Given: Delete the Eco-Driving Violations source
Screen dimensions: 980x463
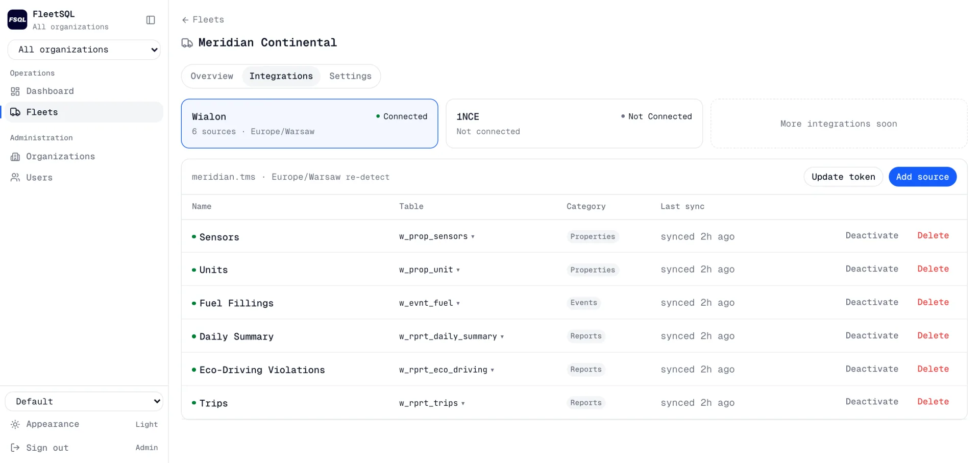Looking at the screenshot, I should point(933,369).
